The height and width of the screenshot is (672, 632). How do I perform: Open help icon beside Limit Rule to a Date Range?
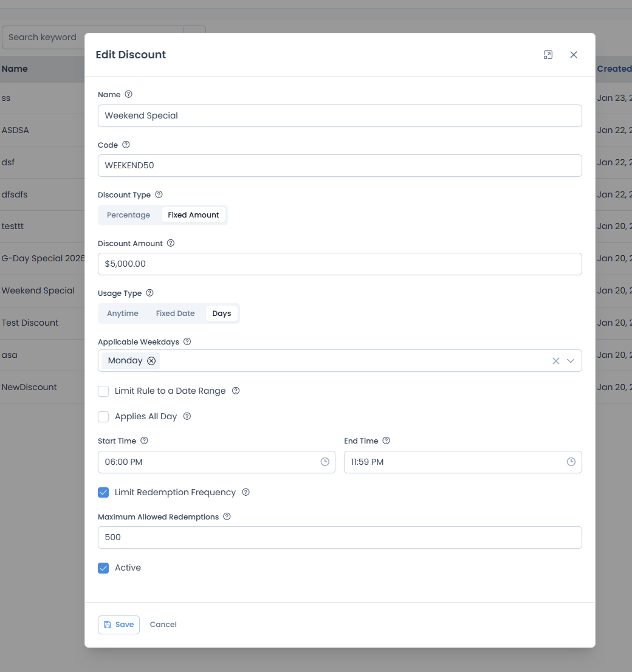[x=236, y=391]
